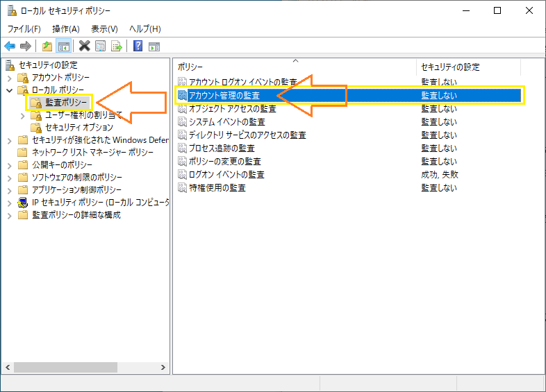The height and width of the screenshot is (392, 546).
Task: Click the tree scrollbar left arrow
Action: 8,367
